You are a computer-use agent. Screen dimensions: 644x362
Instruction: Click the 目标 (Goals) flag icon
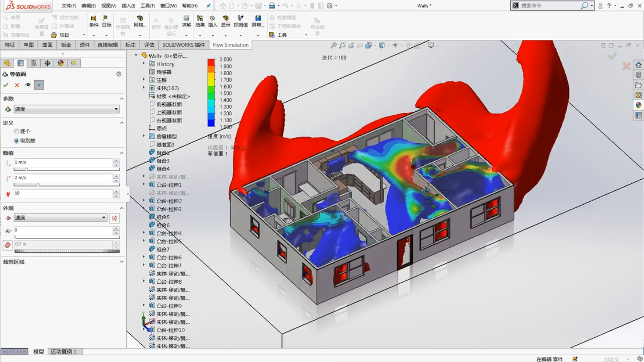[106, 21]
